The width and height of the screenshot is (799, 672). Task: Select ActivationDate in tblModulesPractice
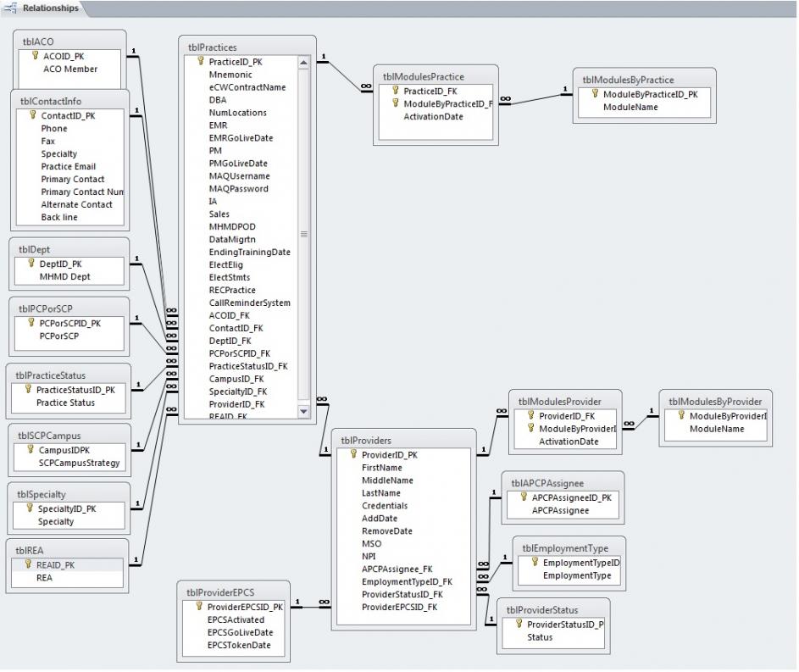click(434, 117)
